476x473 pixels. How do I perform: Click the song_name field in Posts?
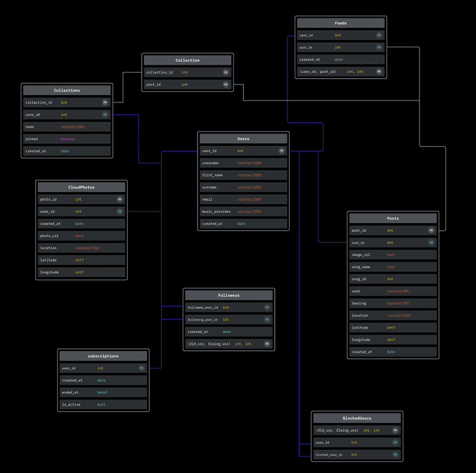point(393,267)
